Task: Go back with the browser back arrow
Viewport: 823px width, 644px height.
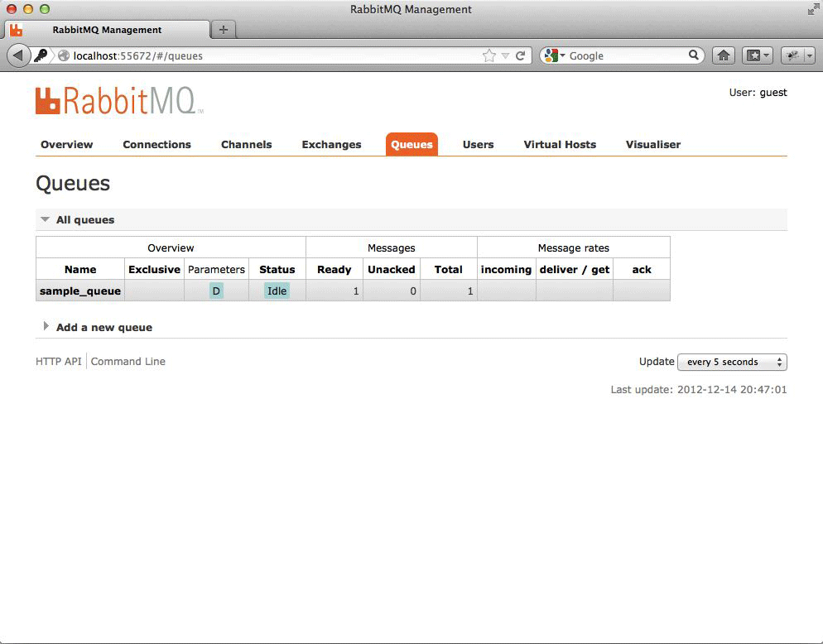Action: pyautogui.click(x=18, y=55)
